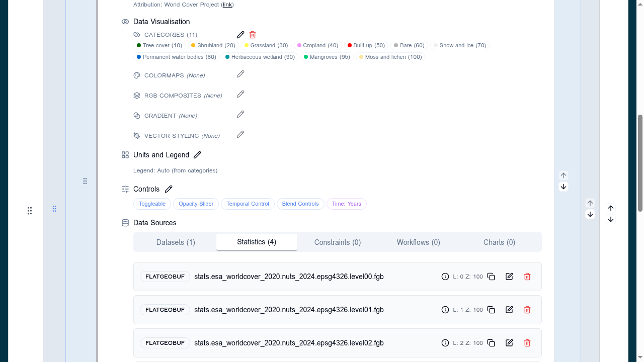
Task: Delete the level01.fgb statistics entry
Action: tap(527, 310)
